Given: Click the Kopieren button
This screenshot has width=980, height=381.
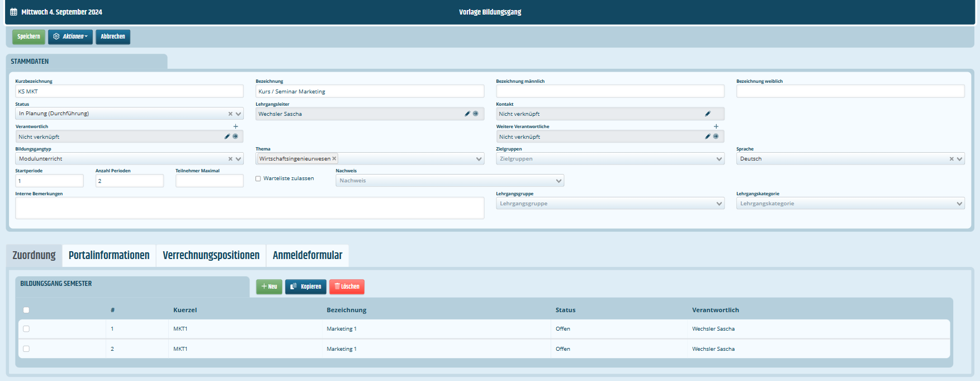Looking at the screenshot, I should 306,286.
